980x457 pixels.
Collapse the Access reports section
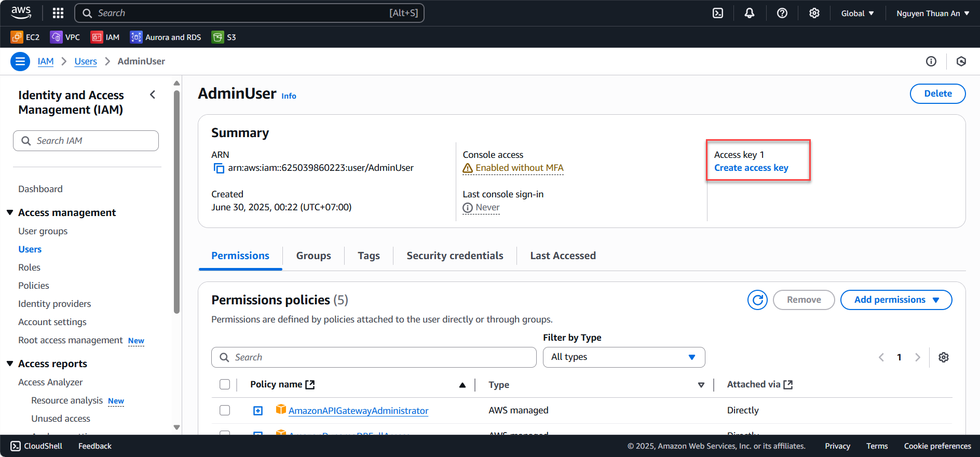point(10,364)
